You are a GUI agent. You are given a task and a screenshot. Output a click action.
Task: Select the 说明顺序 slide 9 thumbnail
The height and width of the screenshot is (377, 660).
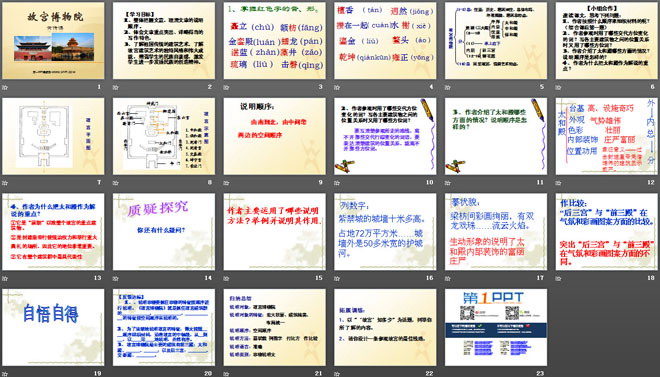(274, 136)
